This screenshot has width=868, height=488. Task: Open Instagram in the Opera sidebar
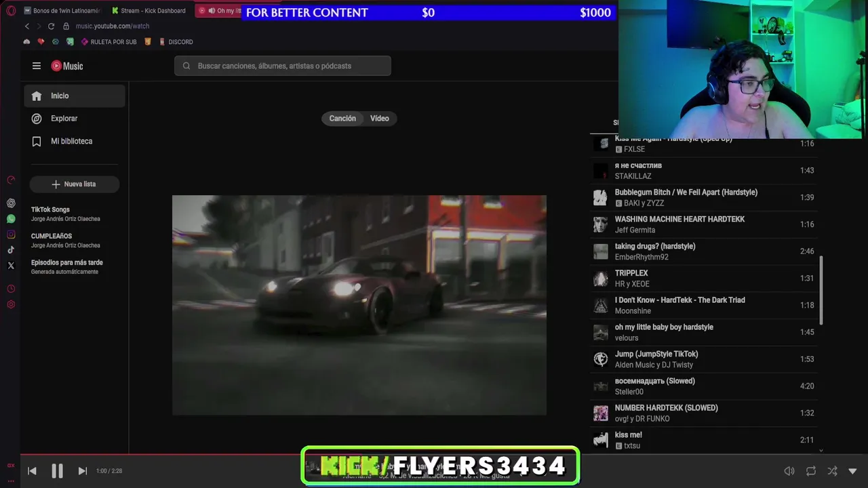[x=11, y=235]
